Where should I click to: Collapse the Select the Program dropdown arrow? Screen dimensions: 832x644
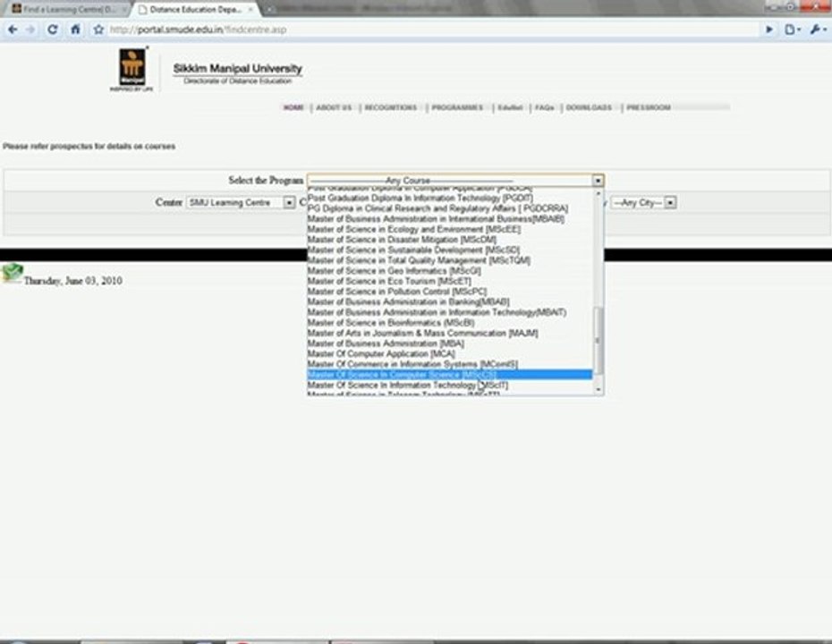[x=598, y=181]
